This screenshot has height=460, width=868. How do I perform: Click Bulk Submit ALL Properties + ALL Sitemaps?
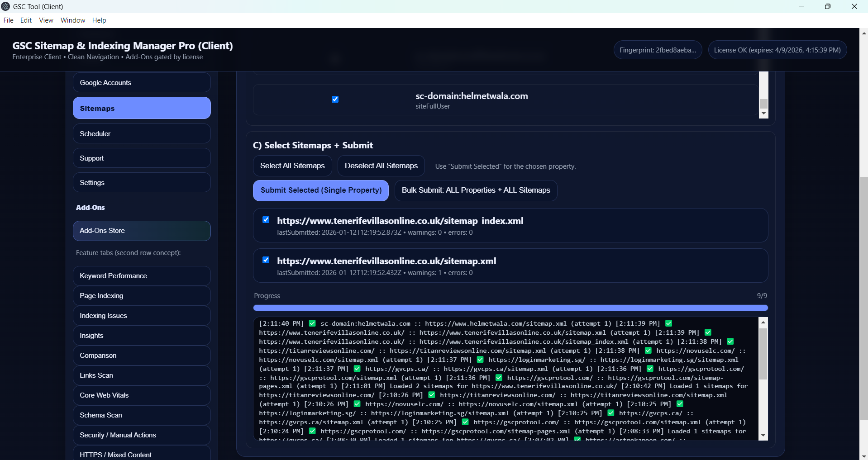coord(476,190)
